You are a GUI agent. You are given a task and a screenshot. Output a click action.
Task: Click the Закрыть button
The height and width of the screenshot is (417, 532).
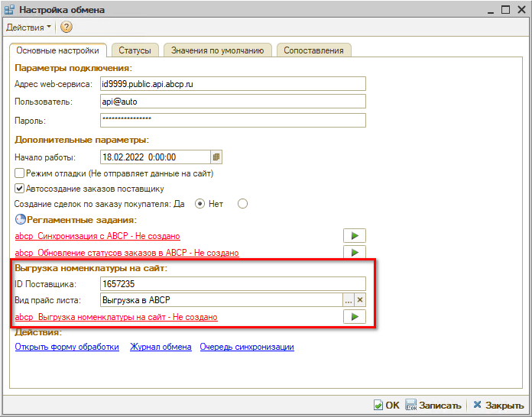[498, 405]
